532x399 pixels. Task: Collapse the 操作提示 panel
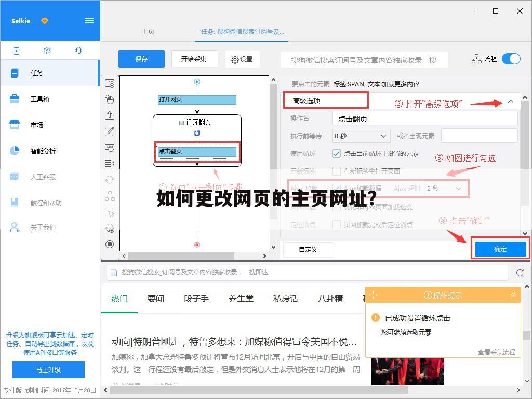point(514,295)
